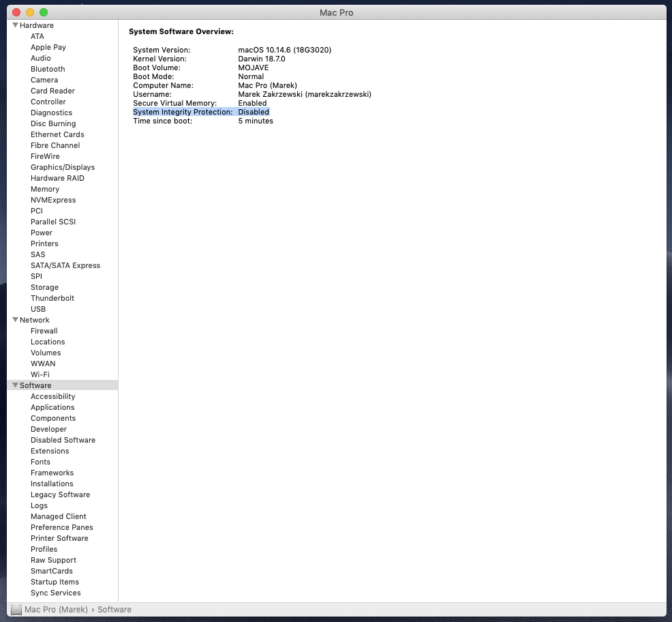Select Audio in the Hardware list
The image size is (672, 622).
41,59
